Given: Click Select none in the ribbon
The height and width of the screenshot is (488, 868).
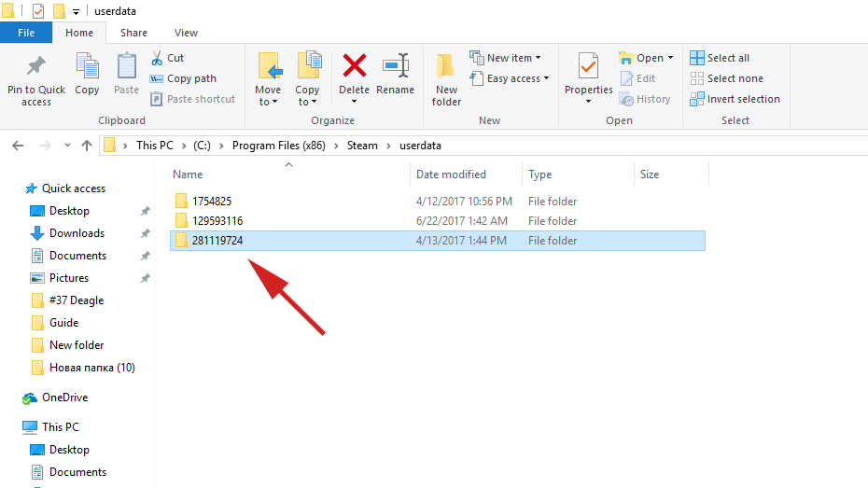Looking at the screenshot, I should click(726, 78).
